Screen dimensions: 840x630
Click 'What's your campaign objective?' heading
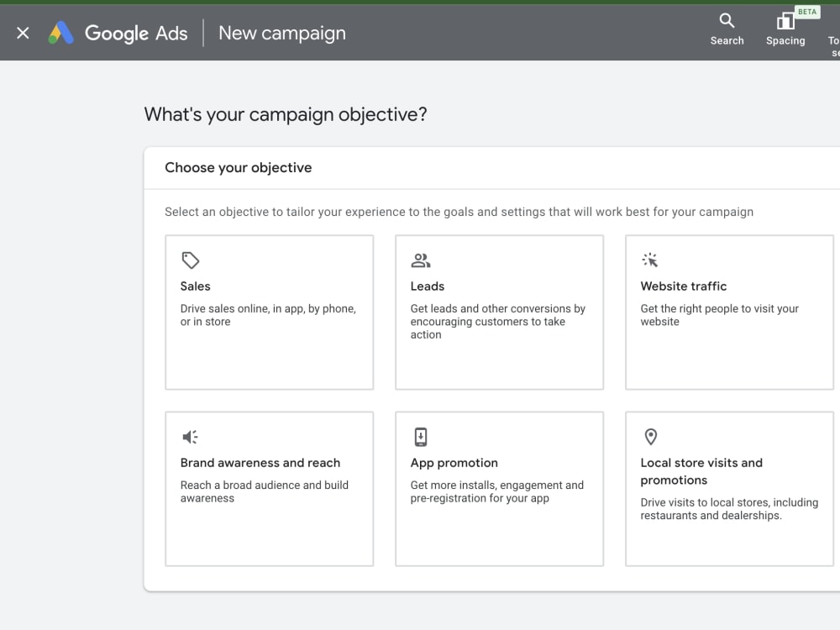pos(286,114)
